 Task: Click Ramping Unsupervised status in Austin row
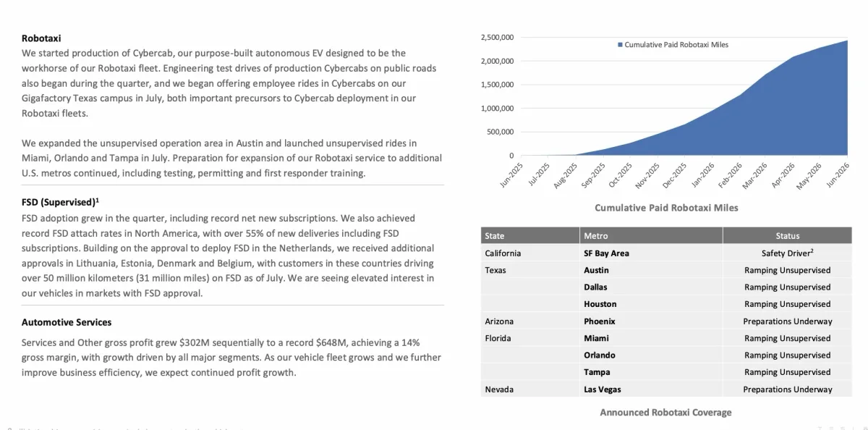[787, 270]
